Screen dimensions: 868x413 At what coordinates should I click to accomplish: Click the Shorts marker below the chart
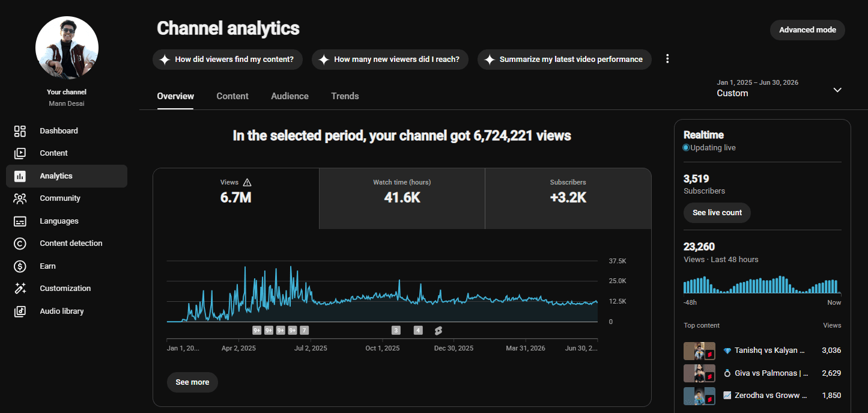point(438,330)
